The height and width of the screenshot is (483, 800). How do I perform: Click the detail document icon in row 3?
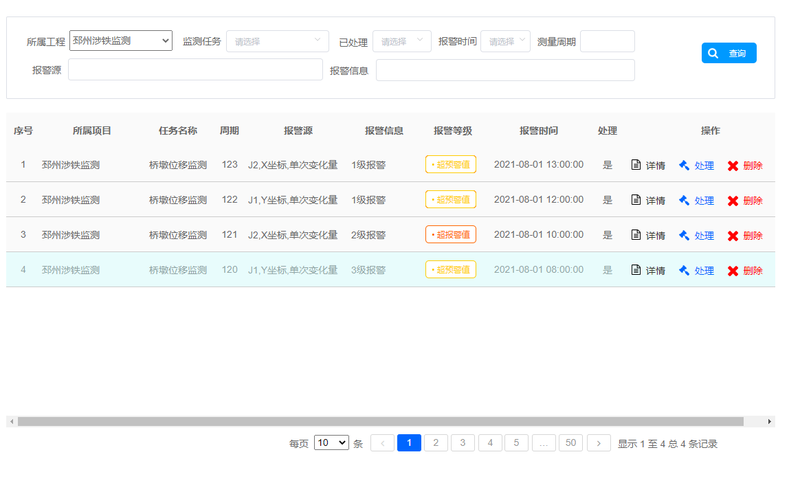(x=636, y=235)
